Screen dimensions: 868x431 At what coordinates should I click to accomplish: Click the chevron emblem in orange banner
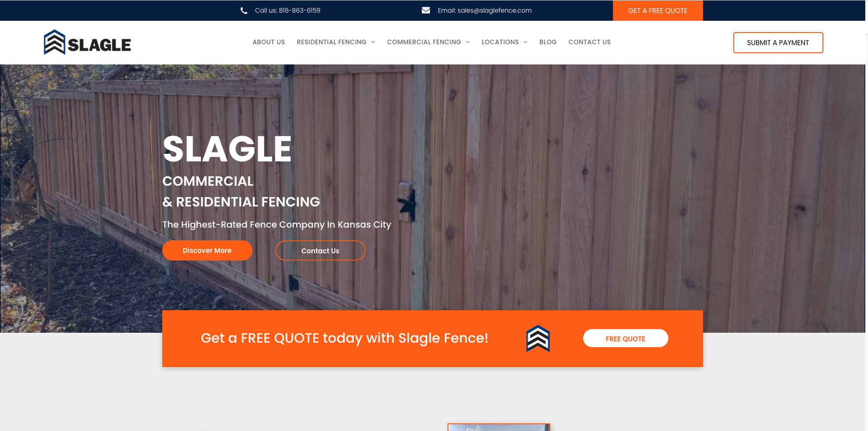(538, 338)
